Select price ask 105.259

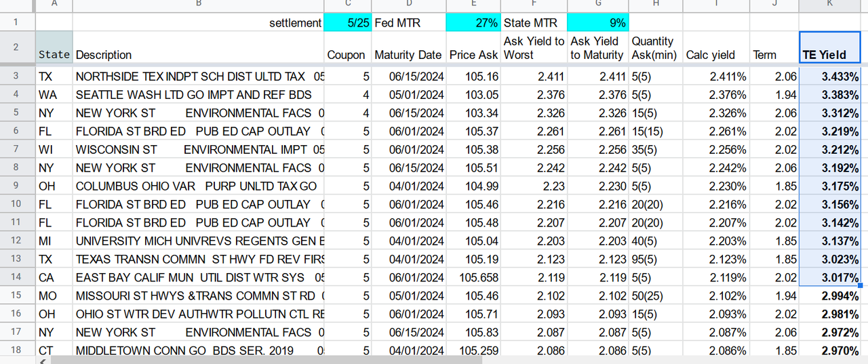[473, 350]
